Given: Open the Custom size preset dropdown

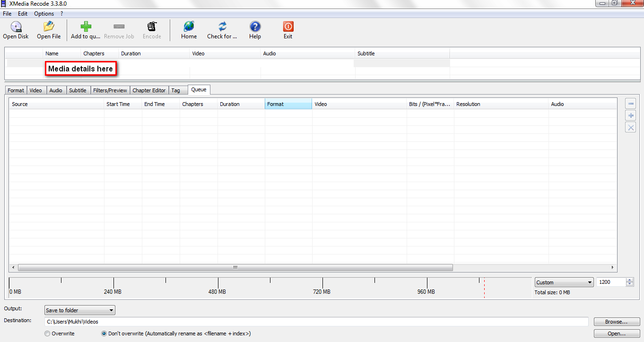Looking at the screenshot, I should [x=564, y=282].
